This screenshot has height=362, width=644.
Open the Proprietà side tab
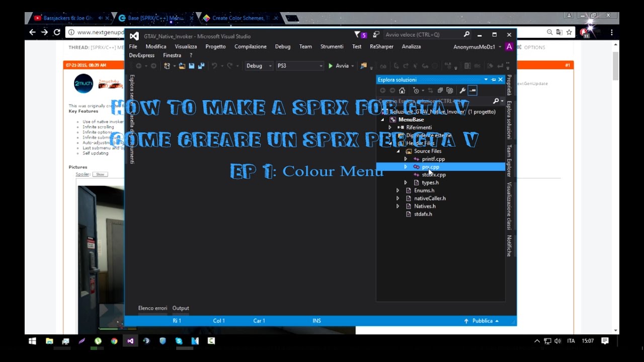point(509,85)
